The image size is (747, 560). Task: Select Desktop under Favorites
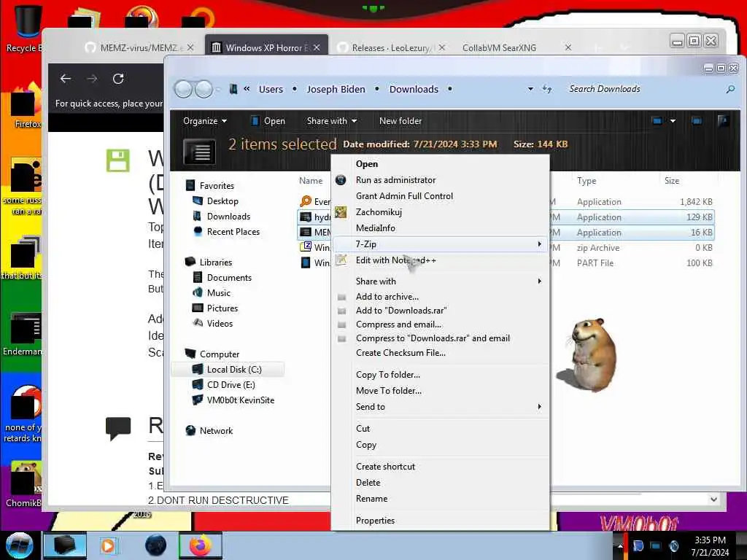coord(222,201)
